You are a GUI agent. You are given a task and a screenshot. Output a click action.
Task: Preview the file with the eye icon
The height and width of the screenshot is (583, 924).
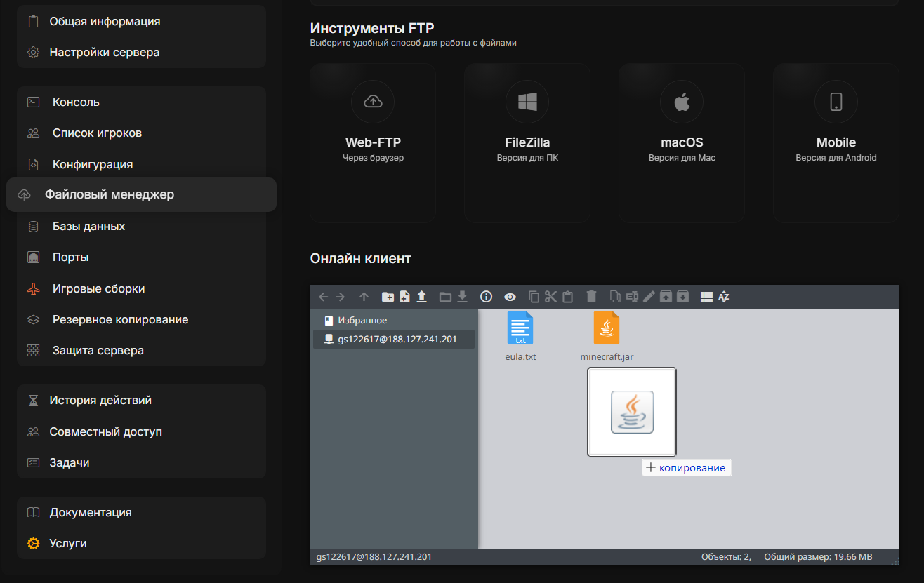click(x=510, y=297)
